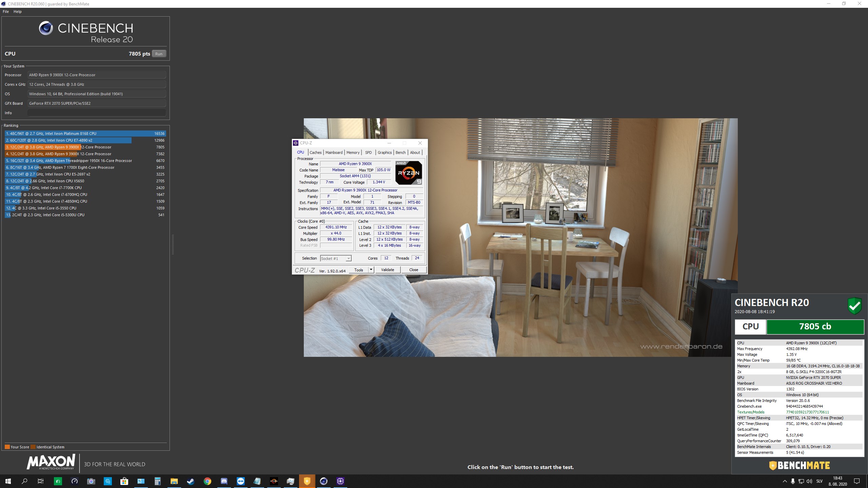Click the orange Your Score legend swatch
The height and width of the screenshot is (488, 868).
[x=7, y=447]
